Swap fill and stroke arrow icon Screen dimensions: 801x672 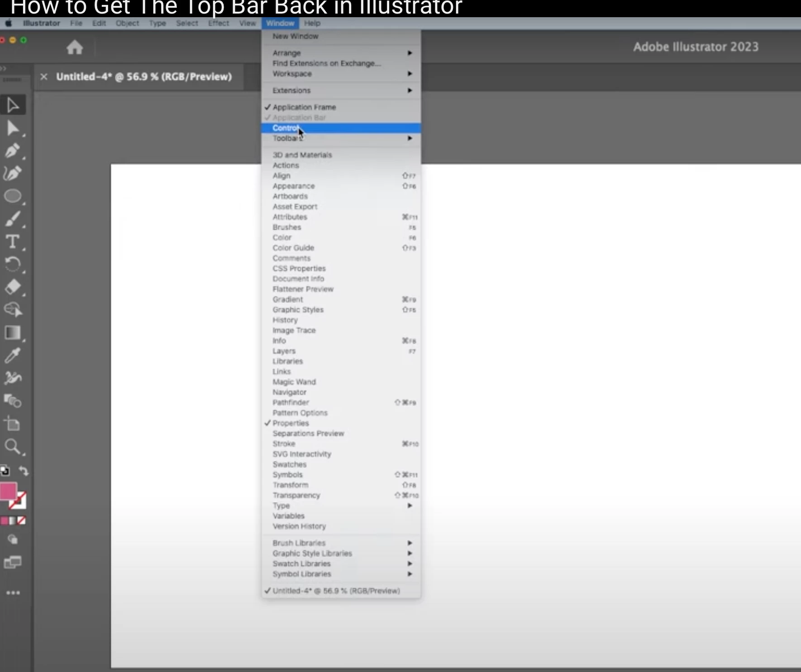[24, 471]
